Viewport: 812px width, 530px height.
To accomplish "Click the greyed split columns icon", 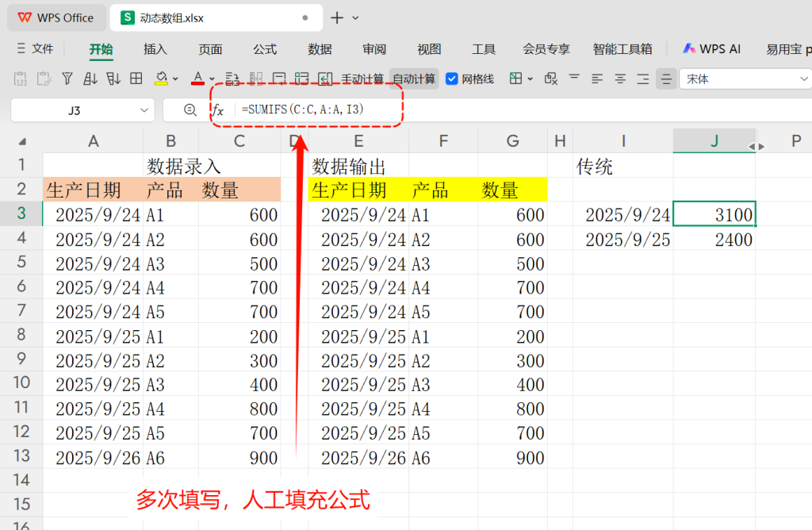I will click(255, 79).
